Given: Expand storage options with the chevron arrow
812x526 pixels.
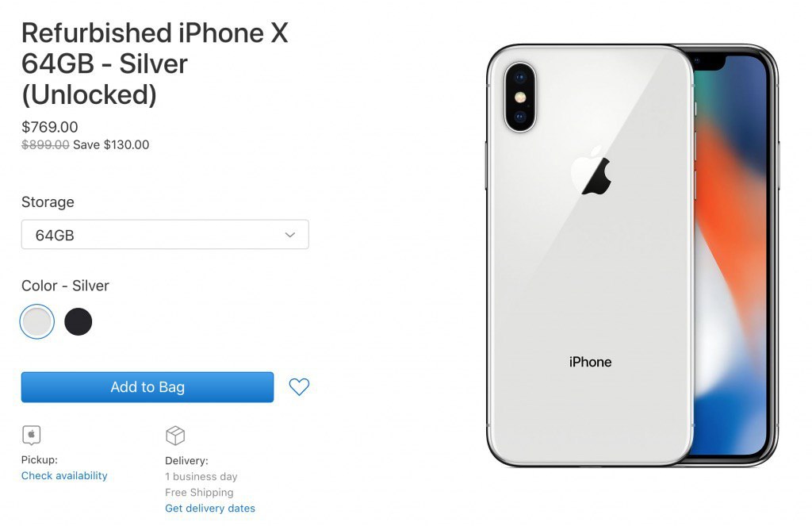Looking at the screenshot, I should click(x=290, y=235).
